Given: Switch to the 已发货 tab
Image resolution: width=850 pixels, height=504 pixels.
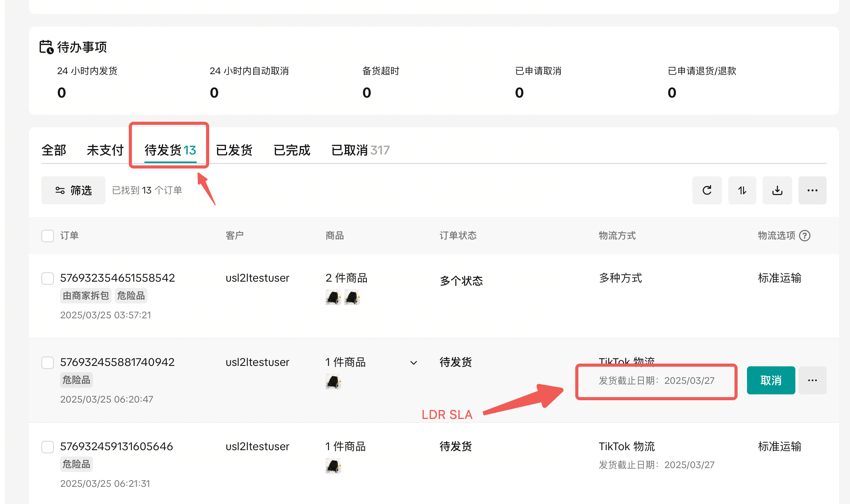Looking at the screenshot, I should (234, 150).
